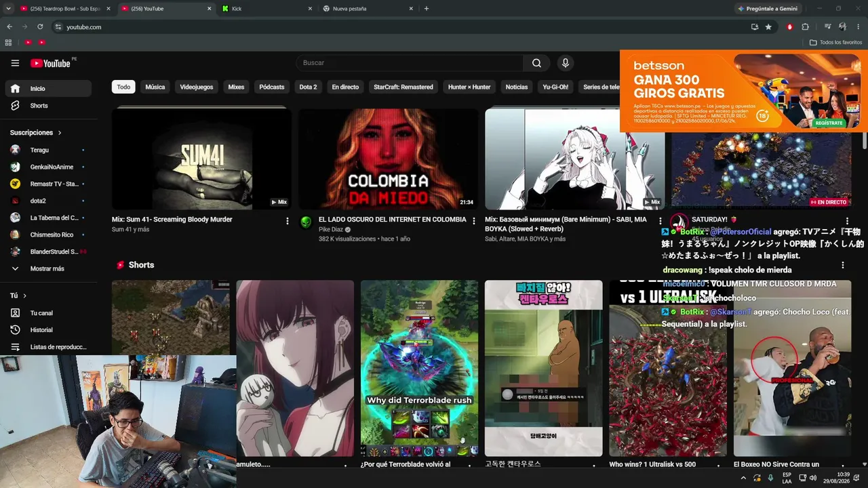The height and width of the screenshot is (488, 868).
Task: Go to Inicio in the sidebar
Action: pos(48,89)
